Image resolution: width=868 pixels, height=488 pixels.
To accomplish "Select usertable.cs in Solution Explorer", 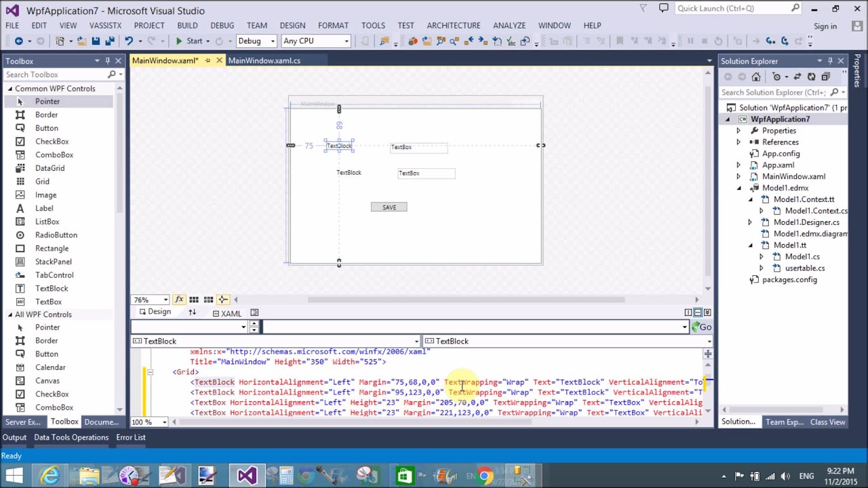I will (x=804, y=268).
